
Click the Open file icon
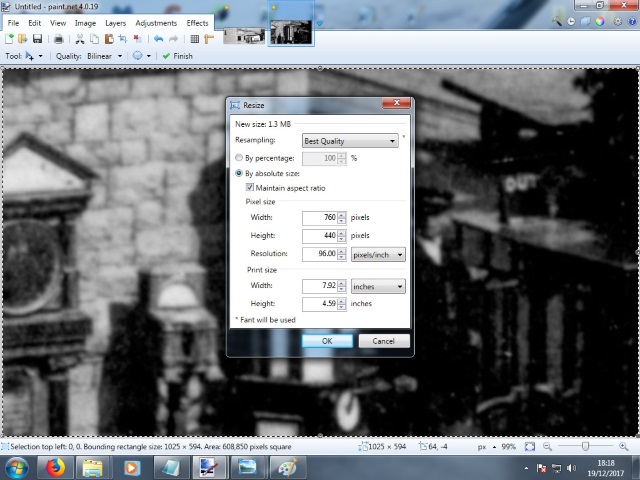tap(22, 39)
